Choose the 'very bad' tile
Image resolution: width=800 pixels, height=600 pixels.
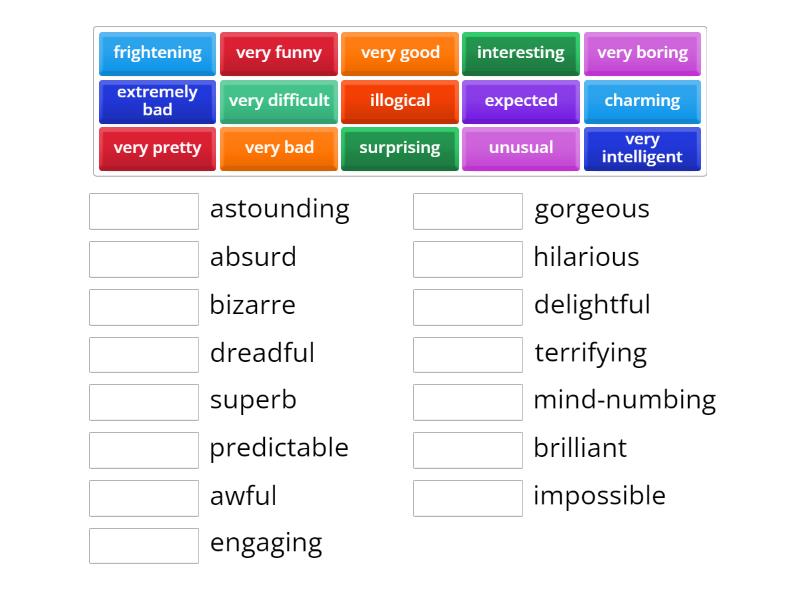tap(279, 148)
